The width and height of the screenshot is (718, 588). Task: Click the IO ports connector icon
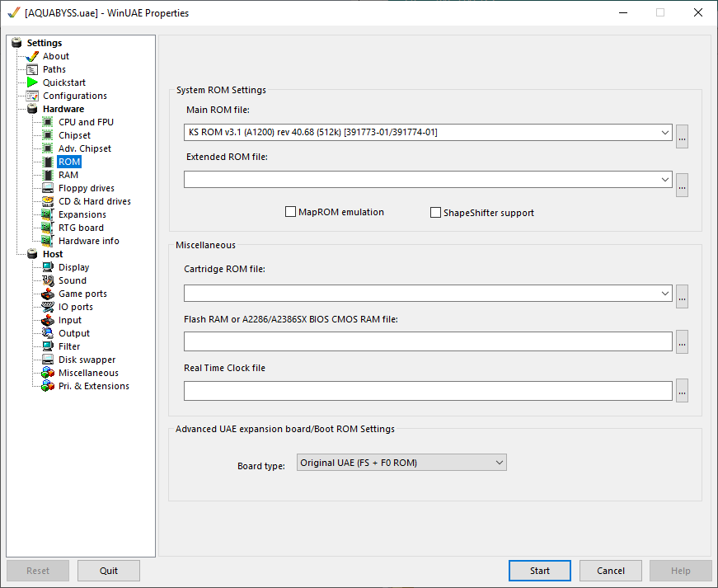[x=48, y=307]
